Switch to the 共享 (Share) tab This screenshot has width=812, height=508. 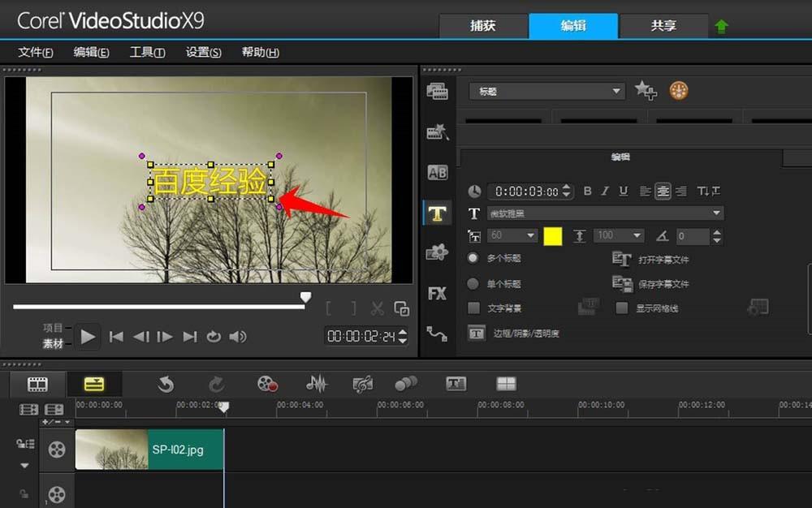(x=663, y=25)
